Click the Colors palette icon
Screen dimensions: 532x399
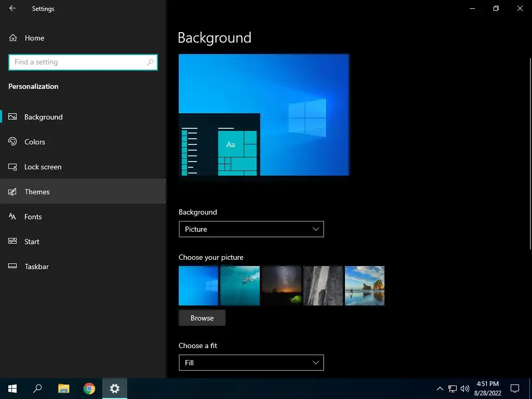point(12,141)
